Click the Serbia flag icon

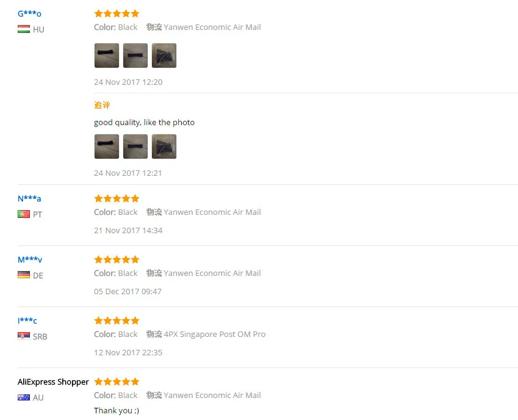[x=24, y=336]
